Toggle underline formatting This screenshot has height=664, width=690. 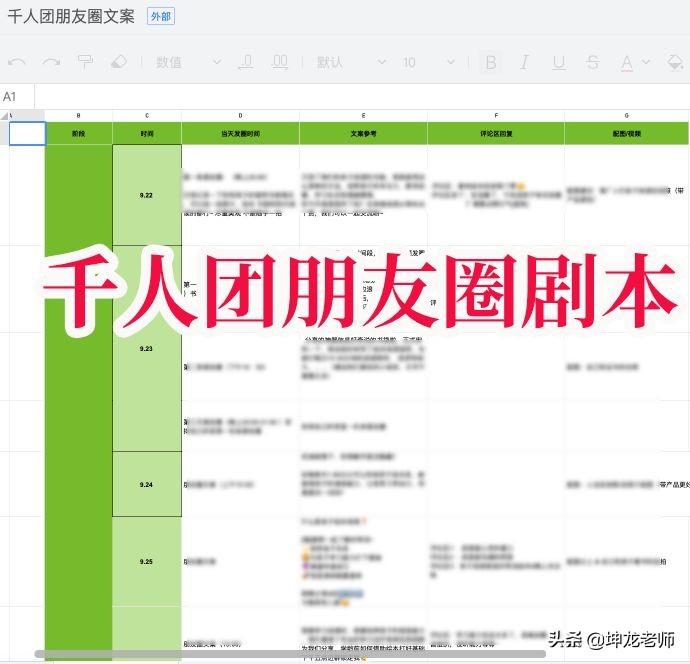coord(559,62)
